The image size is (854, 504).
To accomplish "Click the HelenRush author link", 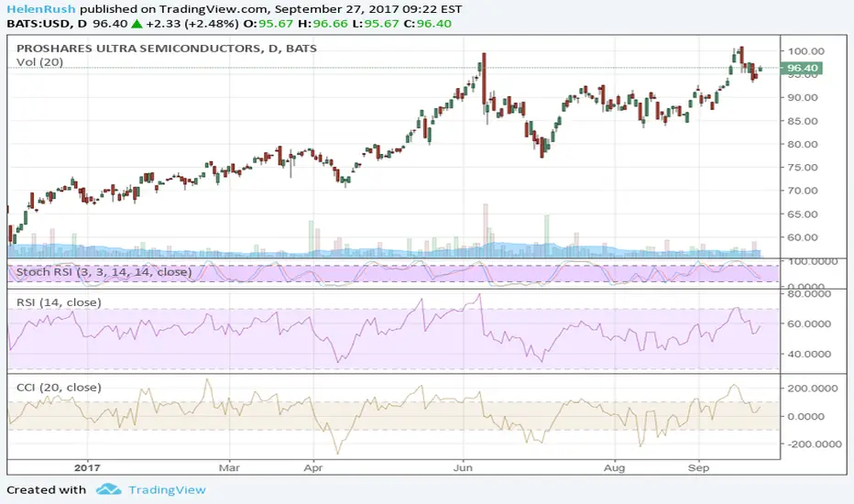I will [41, 9].
